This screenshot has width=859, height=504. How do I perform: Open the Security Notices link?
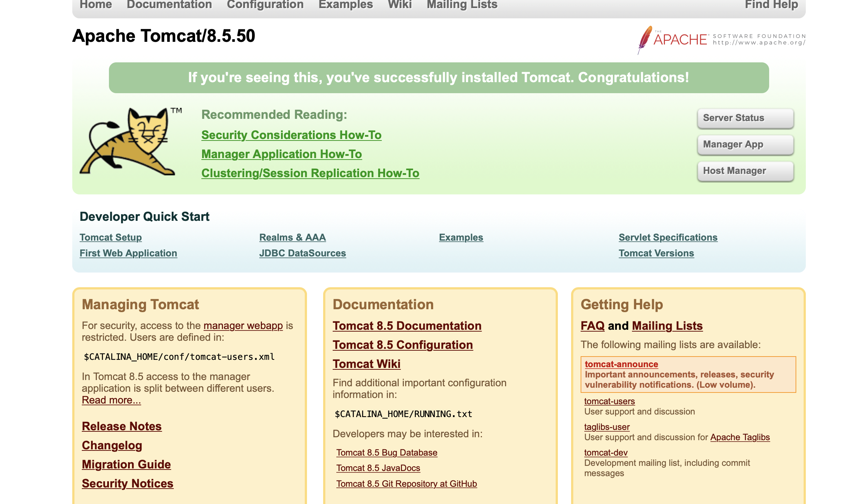click(x=128, y=483)
